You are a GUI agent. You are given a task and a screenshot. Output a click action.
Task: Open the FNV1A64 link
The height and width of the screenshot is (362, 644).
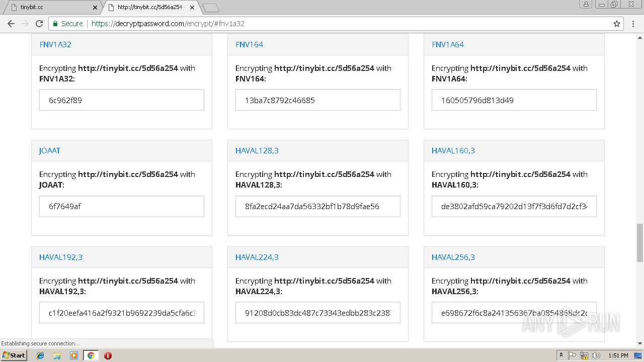pos(448,44)
